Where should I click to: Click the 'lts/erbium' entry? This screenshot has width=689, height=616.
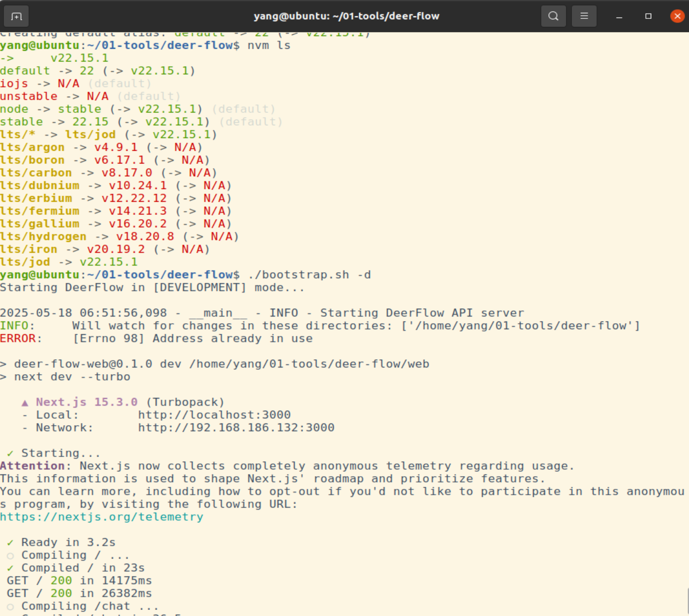(x=116, y=198)
